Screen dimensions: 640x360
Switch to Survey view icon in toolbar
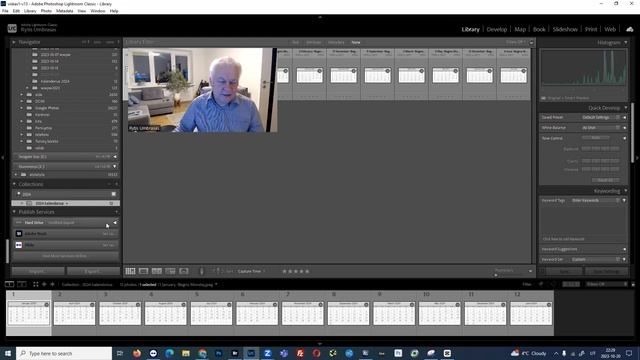pyautogui.click(x=170, y=271)
